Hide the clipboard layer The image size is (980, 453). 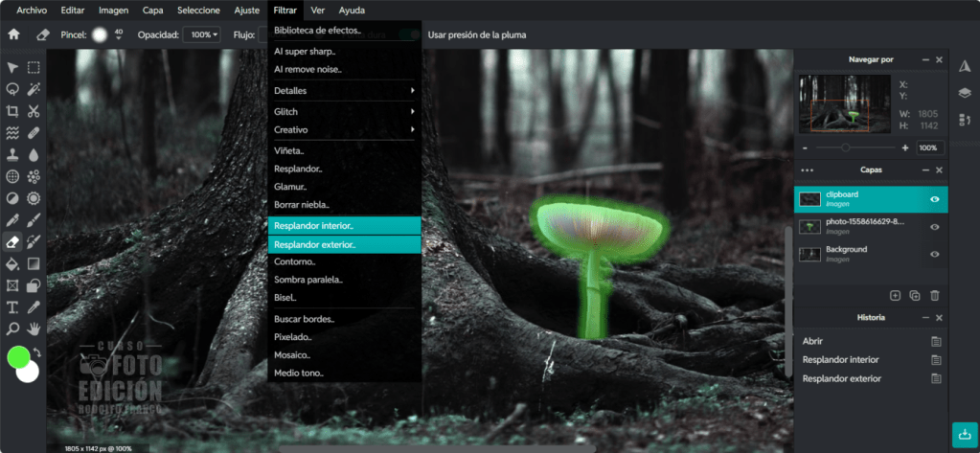pos(934,199)
